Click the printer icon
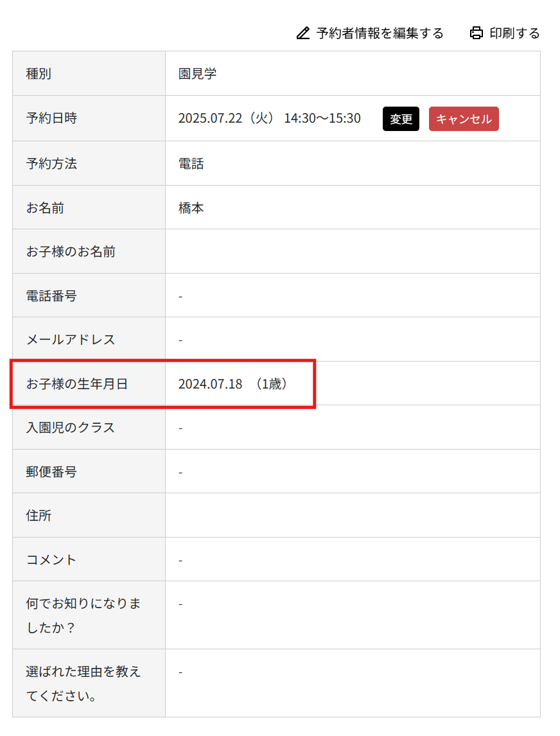Viewport: 560px width, 736px height. 476,32
